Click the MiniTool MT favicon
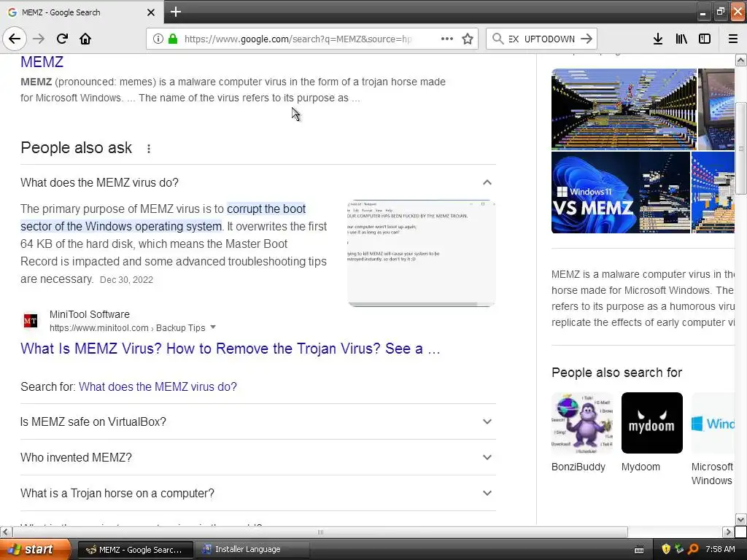 tap(31, 321)
